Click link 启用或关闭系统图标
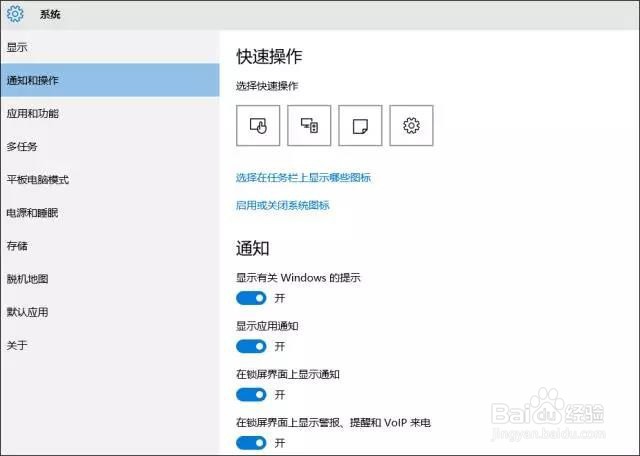Viewport: 640px width, 456px height. click(282, 205)
